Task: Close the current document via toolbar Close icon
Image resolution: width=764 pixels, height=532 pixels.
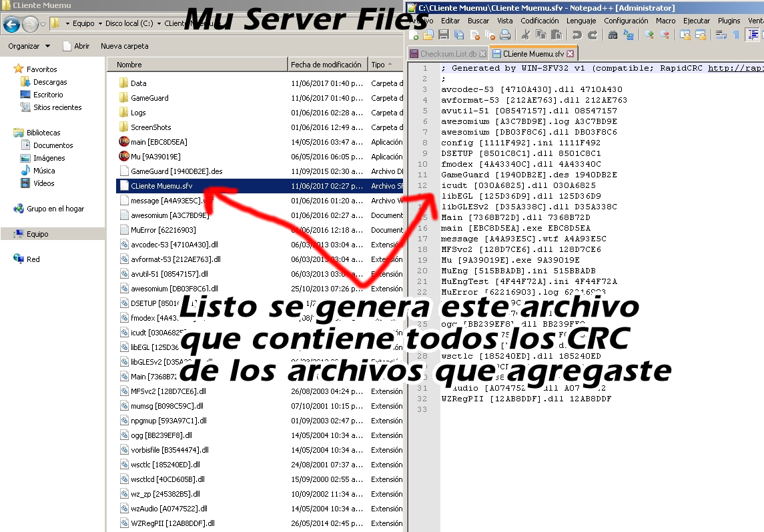Action: click(475, 35)
